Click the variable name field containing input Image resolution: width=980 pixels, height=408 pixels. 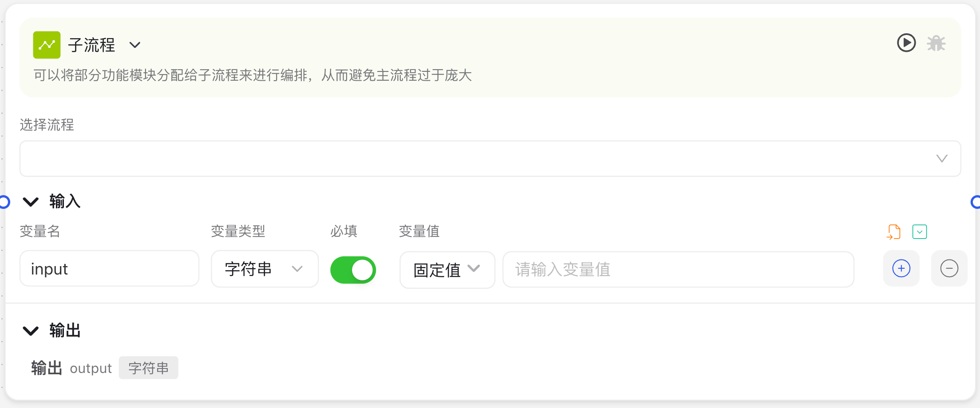tap(109, 269)
